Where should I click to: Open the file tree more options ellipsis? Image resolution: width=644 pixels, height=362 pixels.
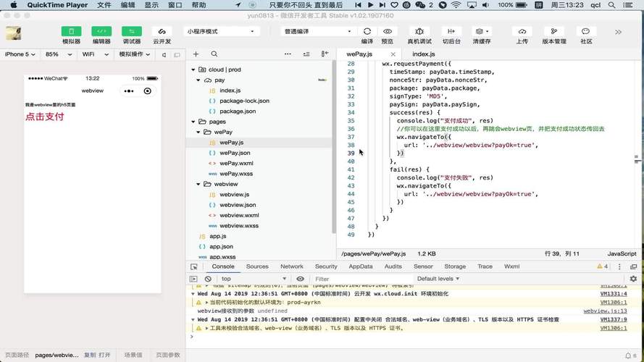(x=288, y=54)
